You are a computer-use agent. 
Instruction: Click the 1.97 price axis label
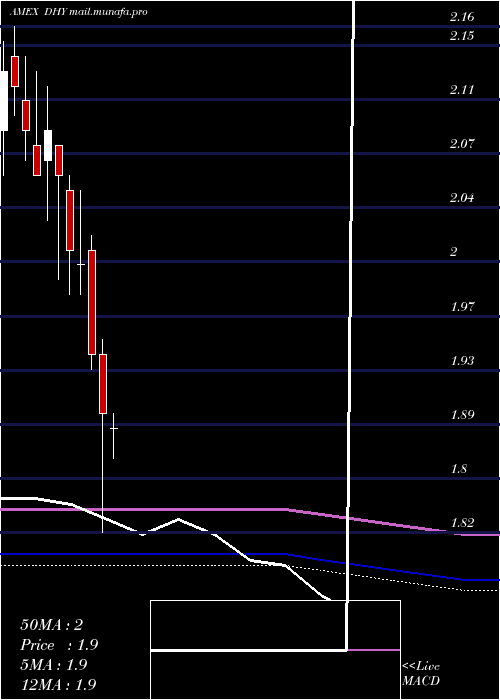click(462, 307)
